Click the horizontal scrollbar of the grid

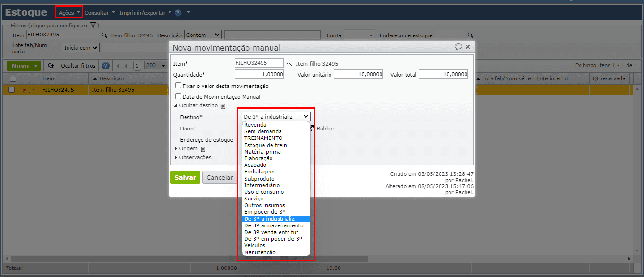[x=189, y=259]
